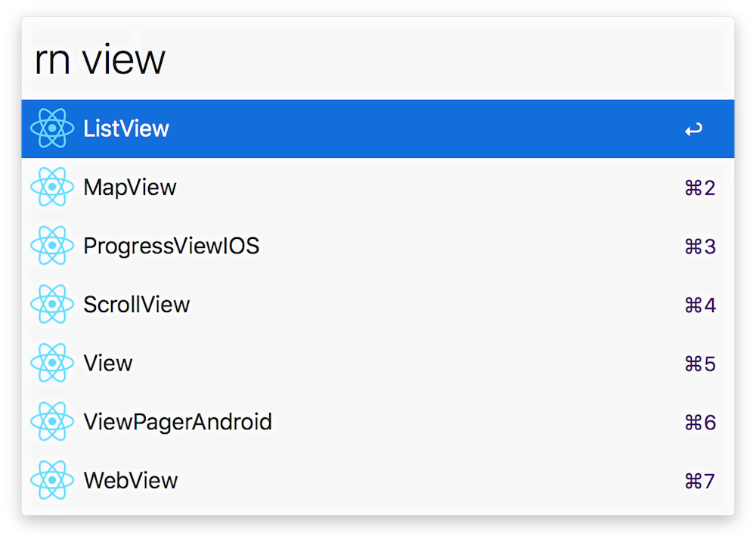The width and height of the screenshot is (756, 542).
Task: Select the ScrollView search result
Action: click(137, 305)
